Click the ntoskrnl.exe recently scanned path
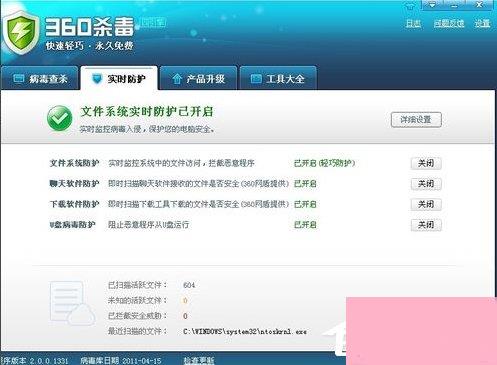The image size is (497, 365). tap(245, 332)
